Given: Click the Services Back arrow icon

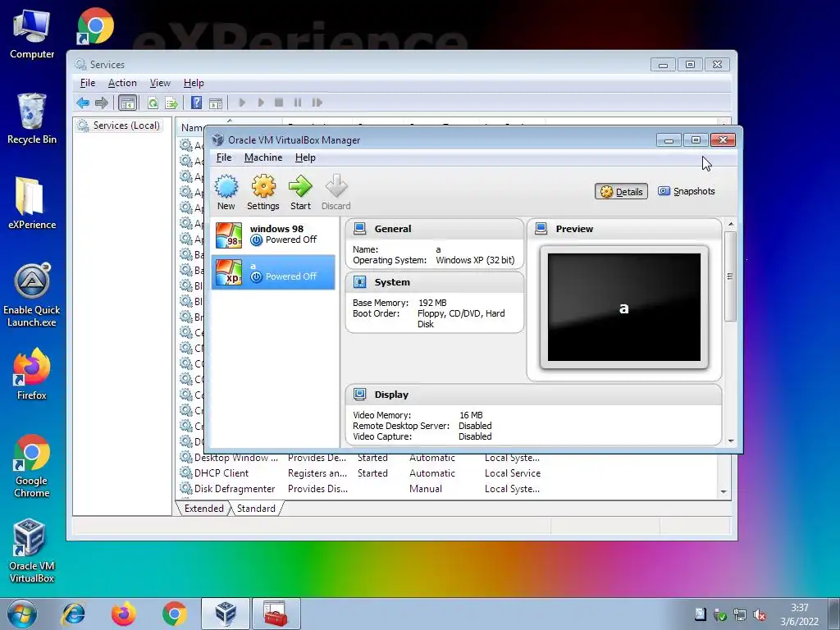Looking at the screenshot, I should click(83, 103).
